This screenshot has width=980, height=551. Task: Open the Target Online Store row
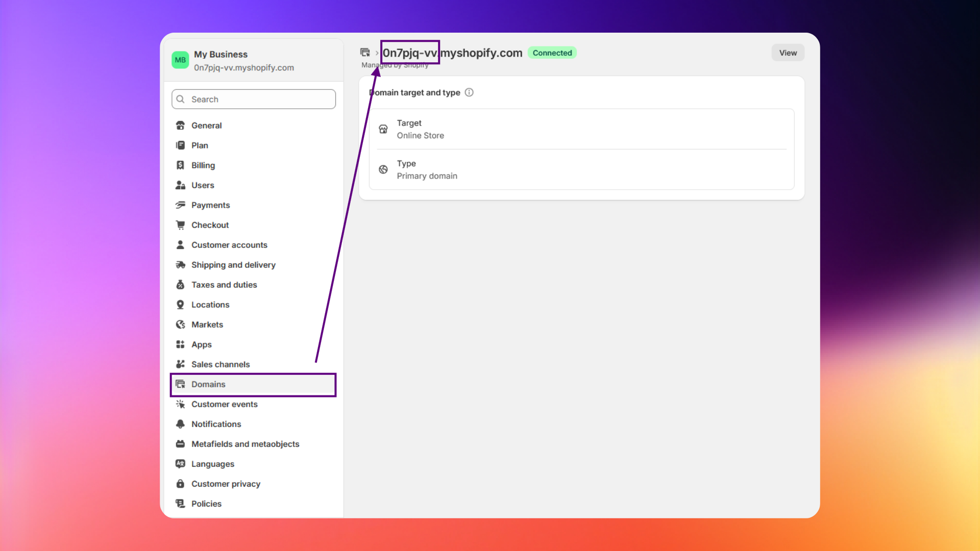(x=581, y=129)
